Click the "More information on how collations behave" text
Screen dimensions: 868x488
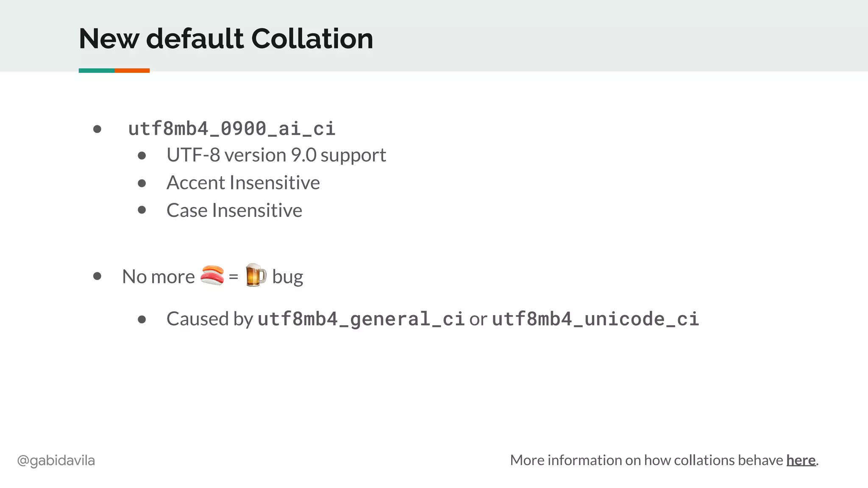coord(646,460)
